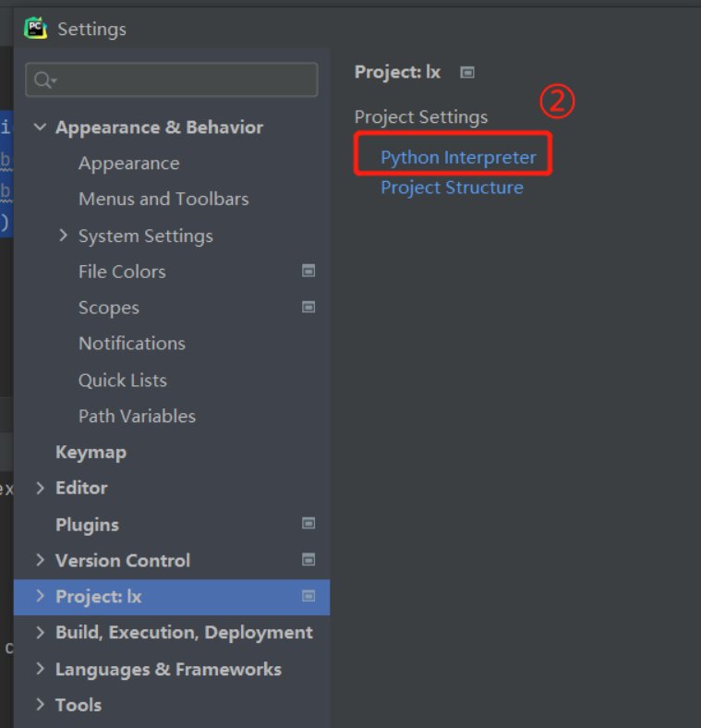Open the Python Interpreter link
The height and width of the screenshot is (728, 701).
458,157
